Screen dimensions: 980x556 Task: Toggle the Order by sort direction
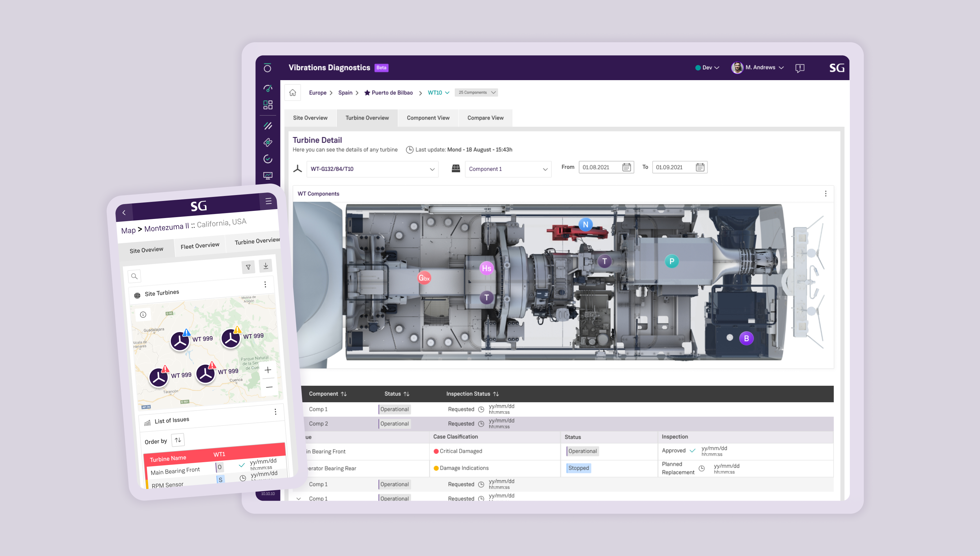178,440
